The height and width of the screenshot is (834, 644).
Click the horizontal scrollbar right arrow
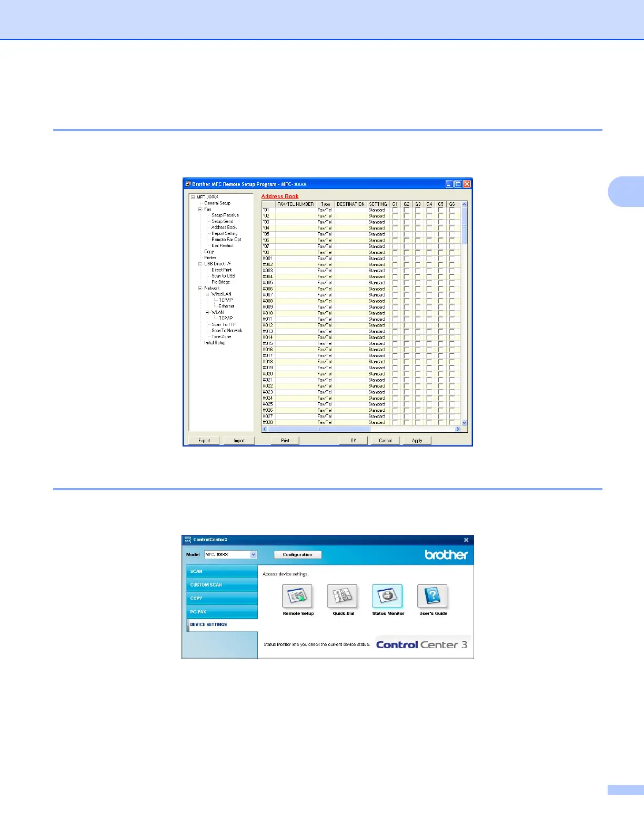pyautogui.click(x=458, y=429)
